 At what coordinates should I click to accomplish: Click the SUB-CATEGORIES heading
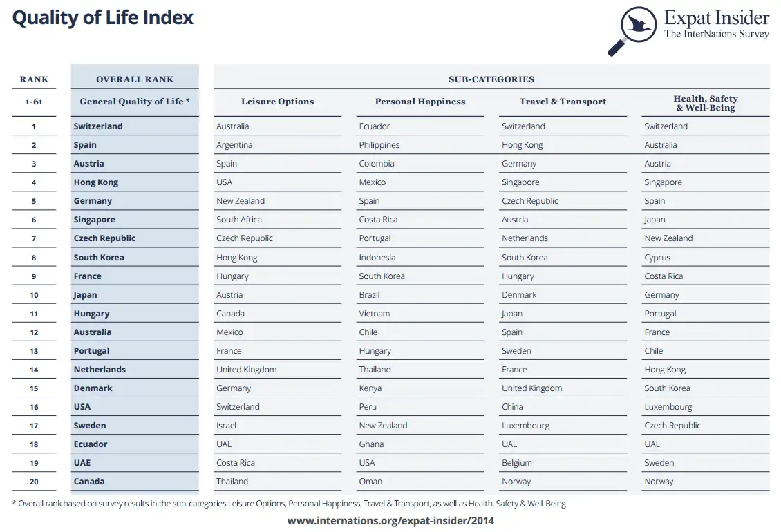[491, 79]
